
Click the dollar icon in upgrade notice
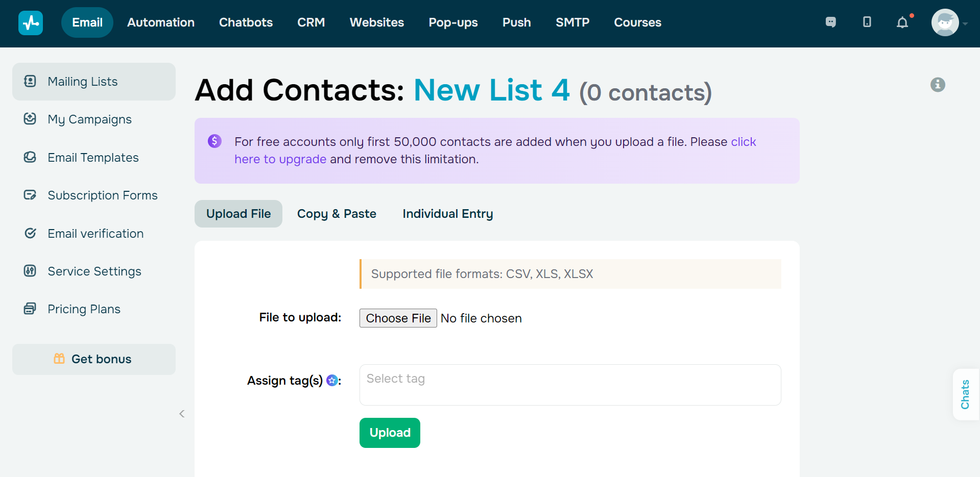[214, 141]
